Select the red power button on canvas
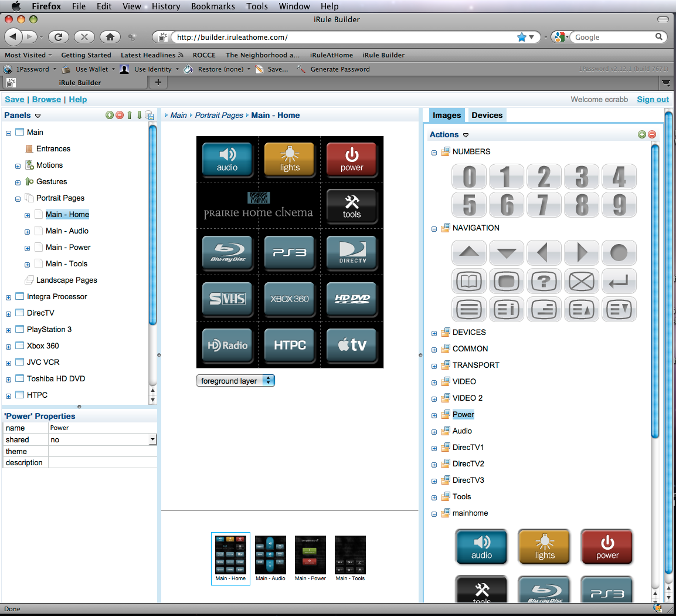676x616 pixels. coord(352,159)
